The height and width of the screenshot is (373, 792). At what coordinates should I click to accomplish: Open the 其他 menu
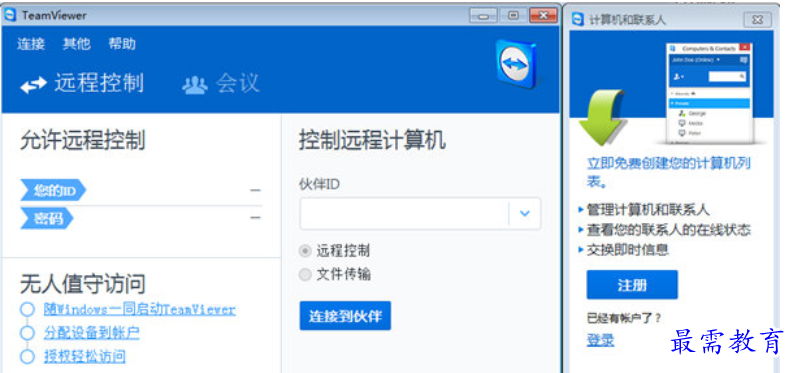click(x=77, y=44)
